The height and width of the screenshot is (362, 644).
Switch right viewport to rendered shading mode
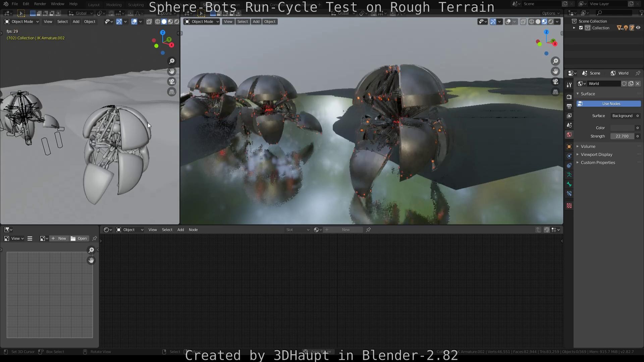551,21
